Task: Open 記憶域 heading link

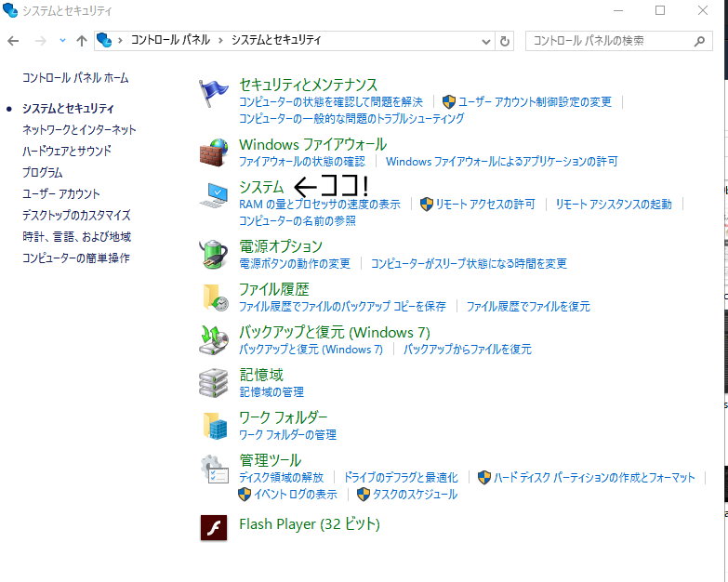Action: [261, 375]
